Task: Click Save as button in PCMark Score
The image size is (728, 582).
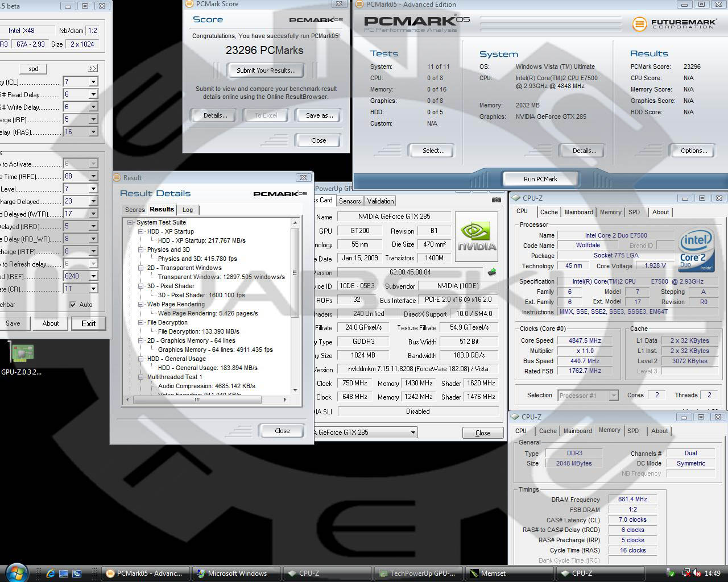Action: click(x=319, y=115)
